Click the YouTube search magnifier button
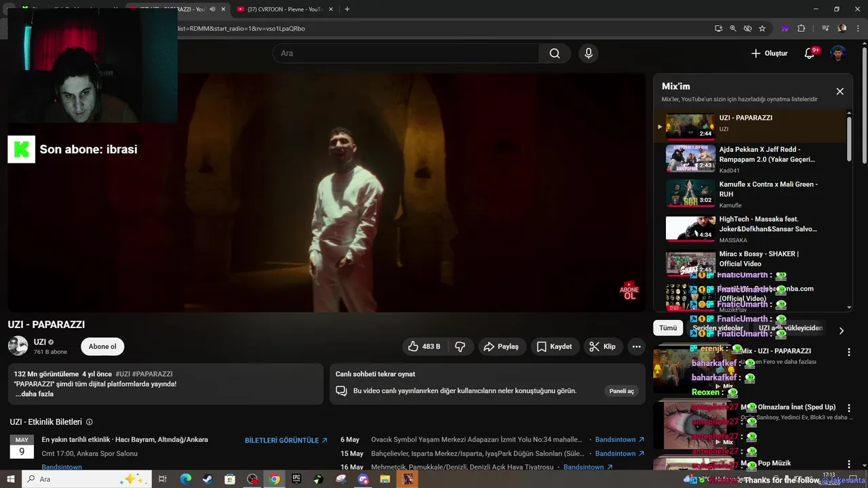The image size is (868, 488). point(555,54)
